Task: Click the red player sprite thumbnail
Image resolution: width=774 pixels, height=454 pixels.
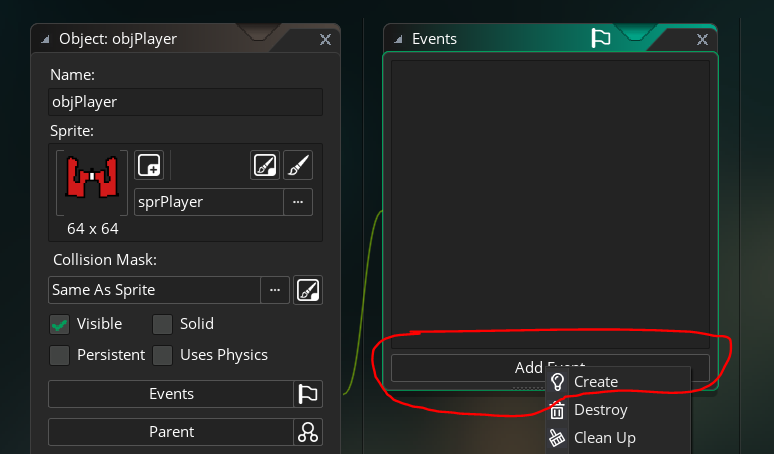Action: (92, 183)
